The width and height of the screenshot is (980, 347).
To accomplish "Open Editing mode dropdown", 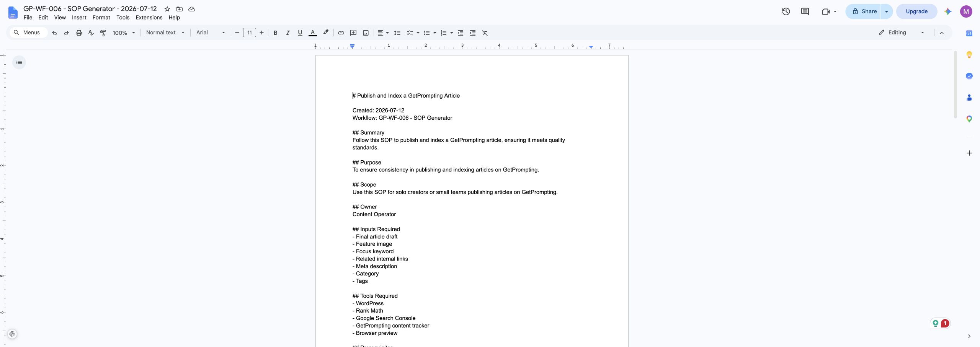I will 902,33.
